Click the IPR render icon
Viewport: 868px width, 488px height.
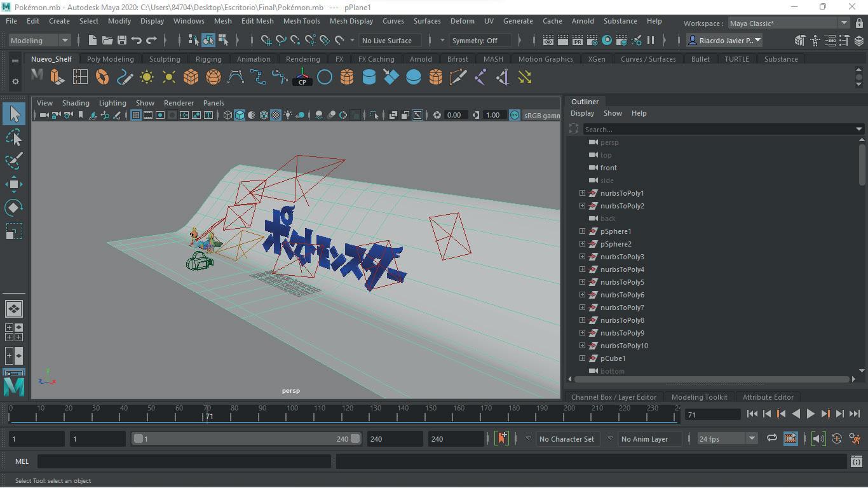click(x=578, y=40)
